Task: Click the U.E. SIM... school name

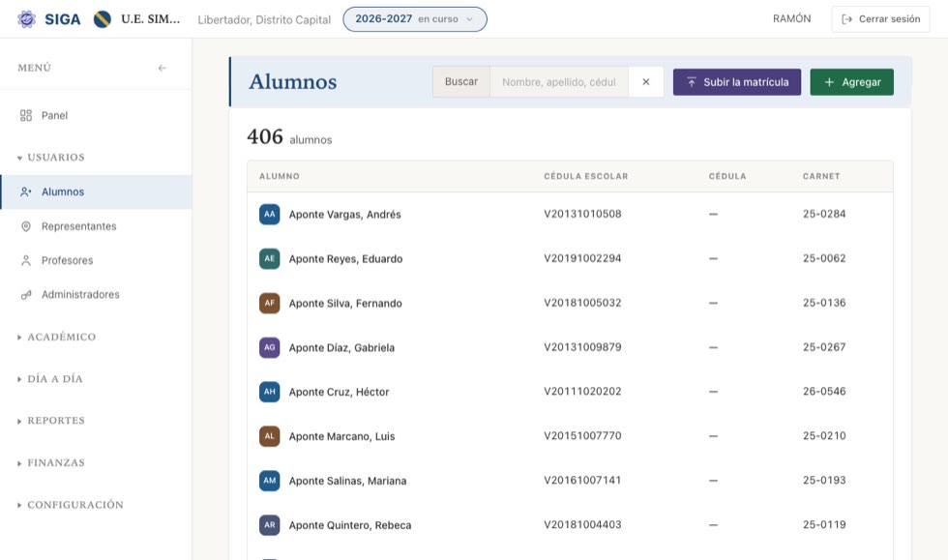Action: click(x=151, y=18)
